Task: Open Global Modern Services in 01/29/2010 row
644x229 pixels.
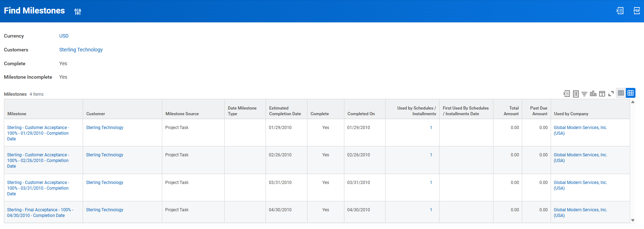Action: pyautogui.click(x=580, y=130)
